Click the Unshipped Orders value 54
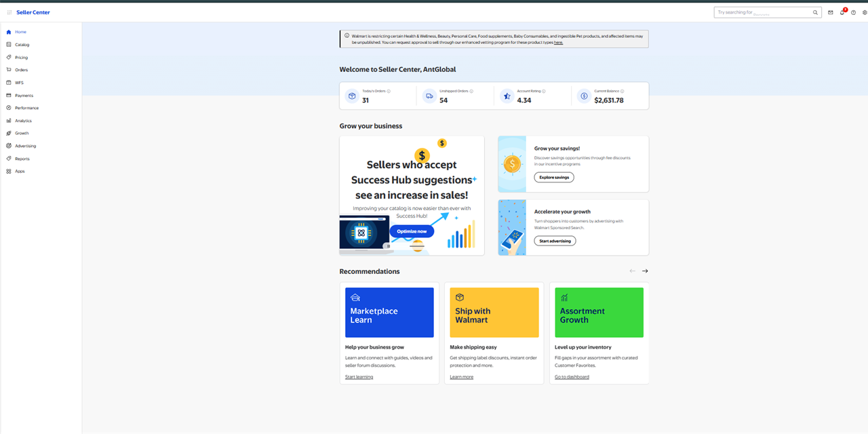The height and width of the screenshot is (434, 868). (x=443, y=100)
